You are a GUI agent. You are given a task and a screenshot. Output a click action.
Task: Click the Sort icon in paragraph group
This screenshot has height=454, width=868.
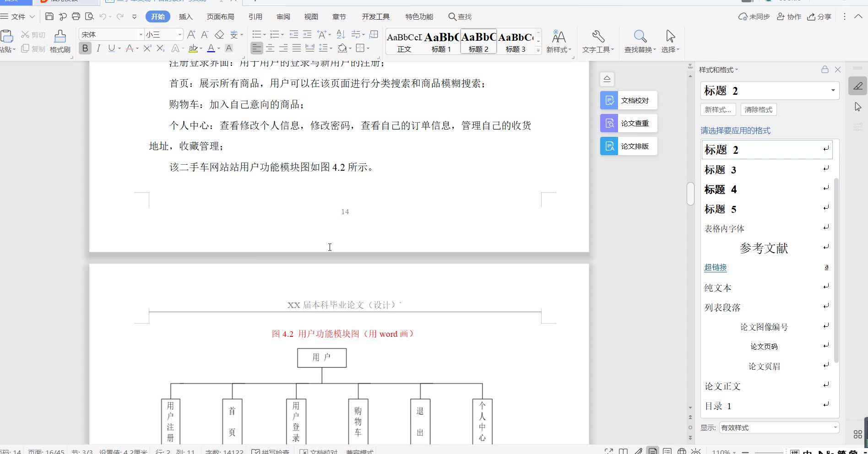point(341,34)
